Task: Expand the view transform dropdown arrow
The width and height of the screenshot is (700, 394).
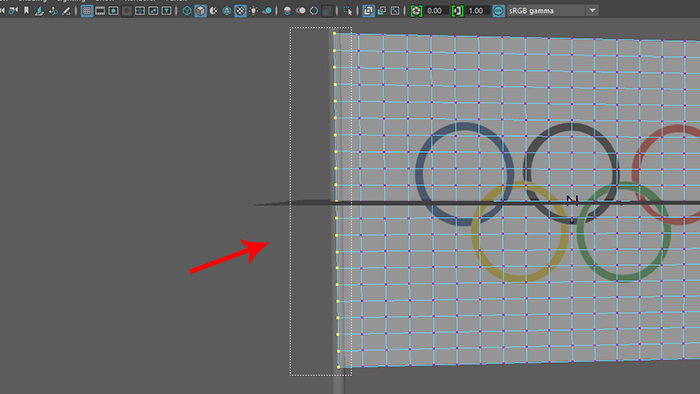Action: click(592, 11)
